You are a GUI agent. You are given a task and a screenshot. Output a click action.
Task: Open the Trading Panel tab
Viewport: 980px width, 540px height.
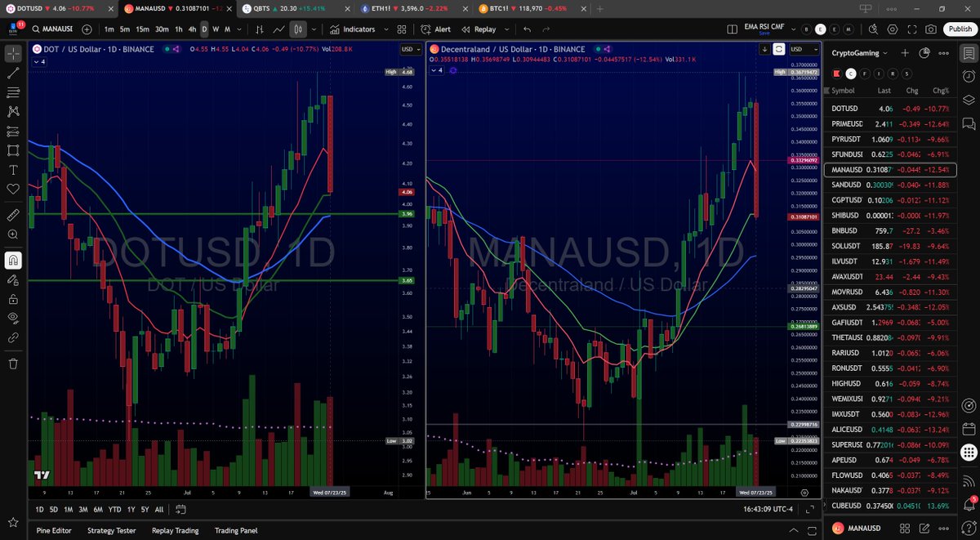pyautogui.click(x=236, y=530)
